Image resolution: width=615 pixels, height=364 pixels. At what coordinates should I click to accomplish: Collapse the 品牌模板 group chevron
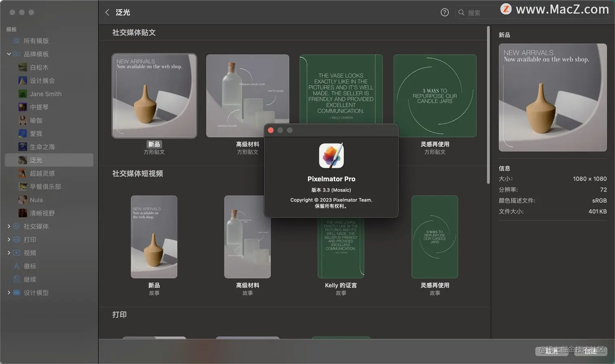tap(8, 54)
